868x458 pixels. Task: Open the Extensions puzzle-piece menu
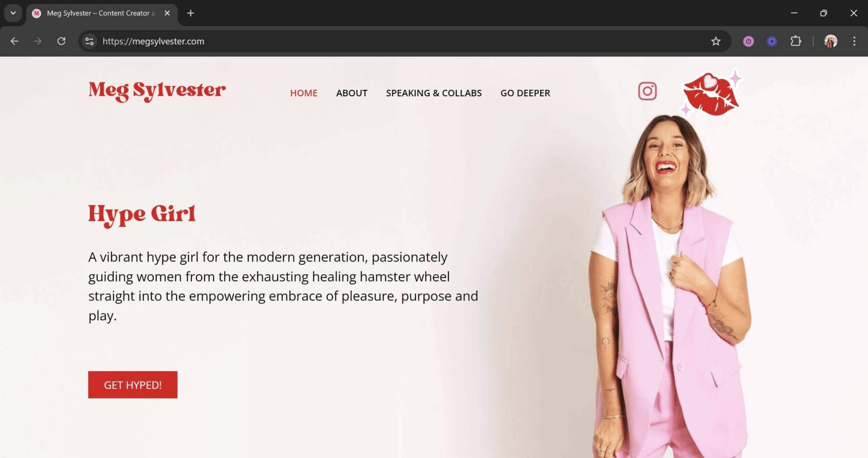pyautogui.click(x=796, y=42)
